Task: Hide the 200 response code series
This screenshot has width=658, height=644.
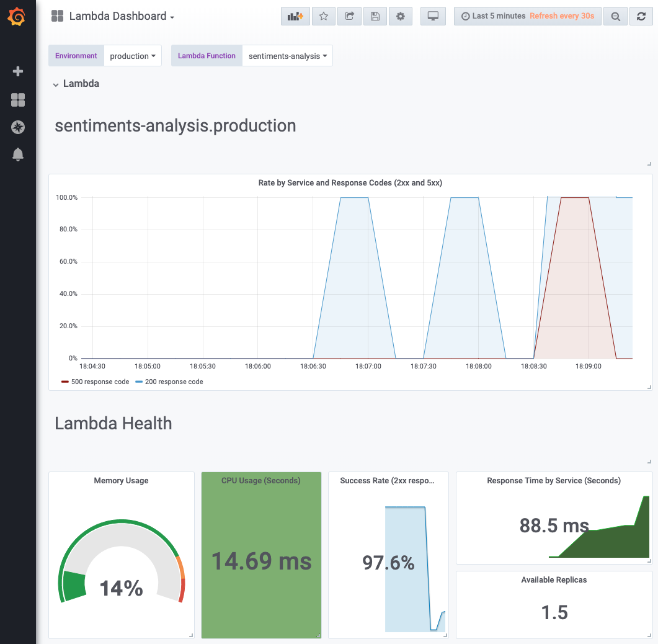Action: pos(172,382)
